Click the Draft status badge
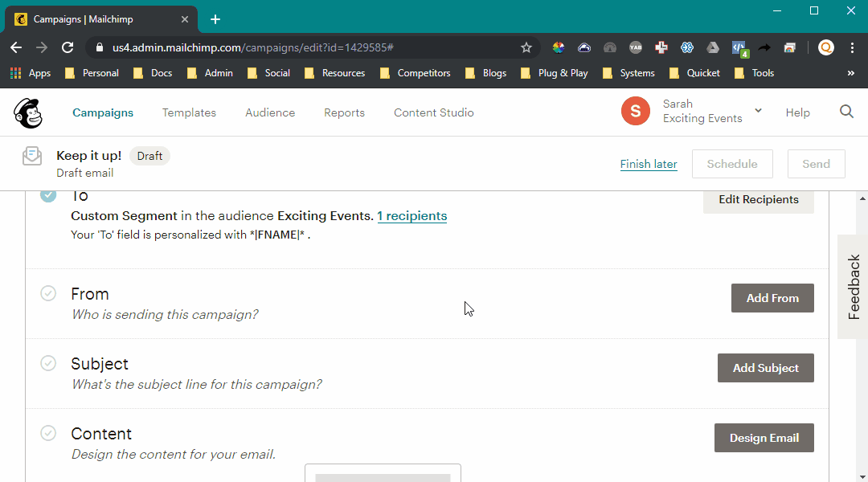868x482 pixels. (x=149, y=156)
